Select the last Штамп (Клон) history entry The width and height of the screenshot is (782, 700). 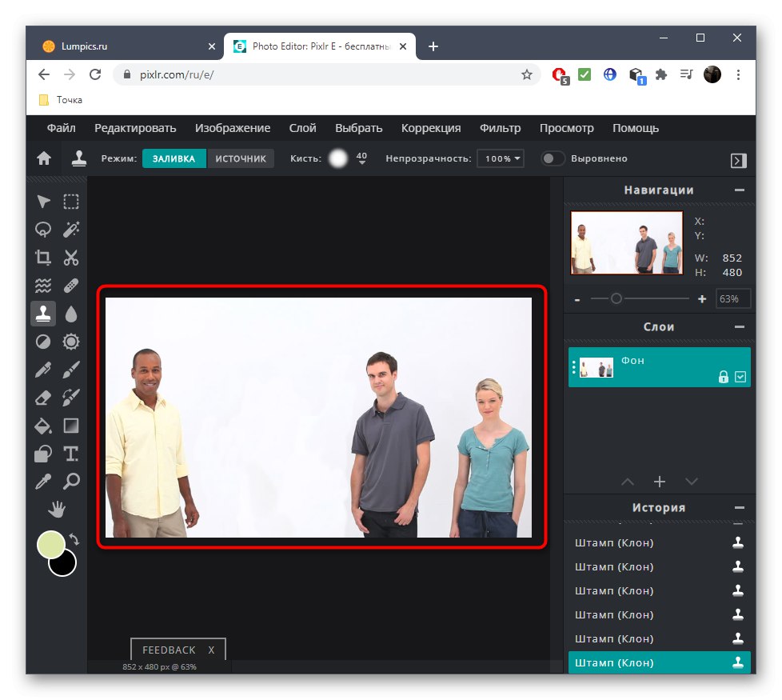(660, 662)
